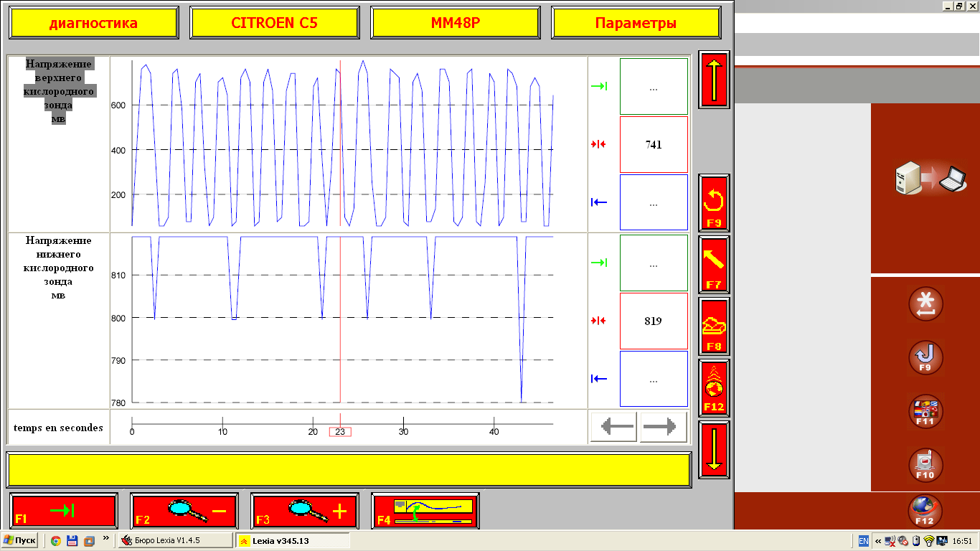
Task: Click the F4 graph swap button
Action: point(425,511)
